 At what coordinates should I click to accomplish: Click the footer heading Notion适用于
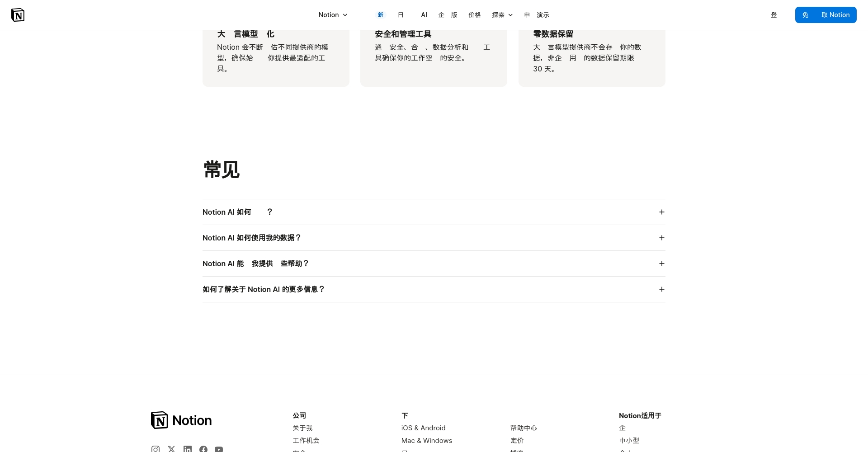pos(640,415)
